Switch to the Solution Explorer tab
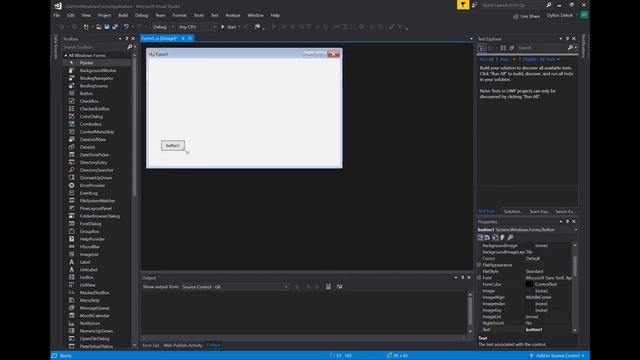 (513, 211)
